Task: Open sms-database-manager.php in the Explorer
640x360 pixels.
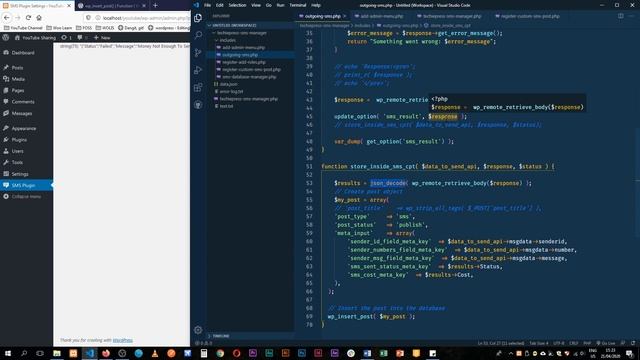Action: coord(249,77)
